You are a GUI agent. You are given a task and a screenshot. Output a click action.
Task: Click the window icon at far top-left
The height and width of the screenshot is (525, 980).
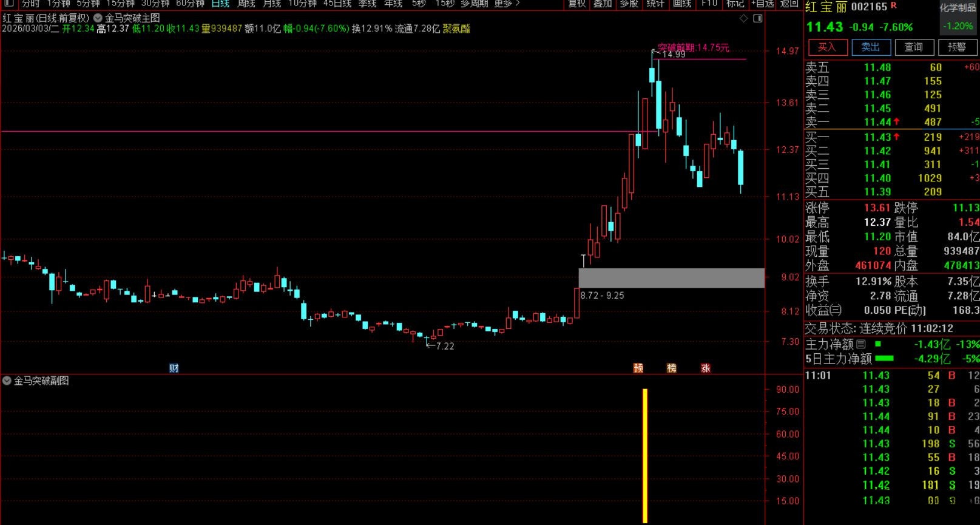8,4
